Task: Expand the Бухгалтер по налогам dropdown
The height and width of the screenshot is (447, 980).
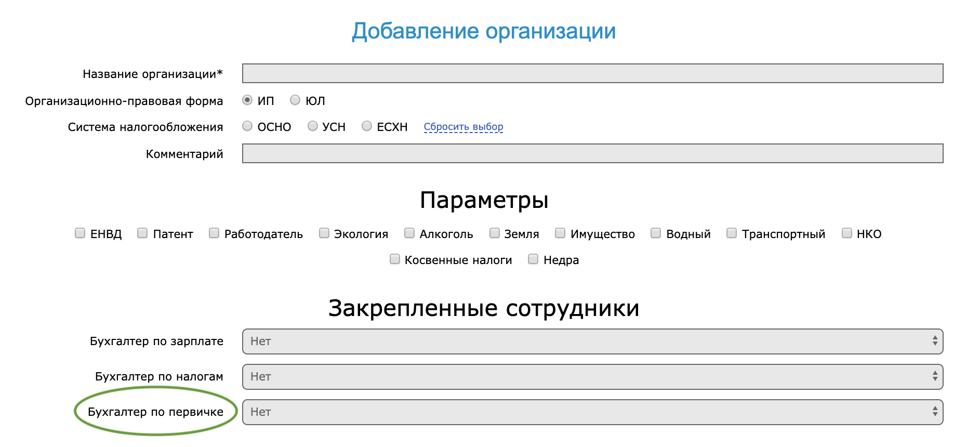Action: (x=592, y=377)
